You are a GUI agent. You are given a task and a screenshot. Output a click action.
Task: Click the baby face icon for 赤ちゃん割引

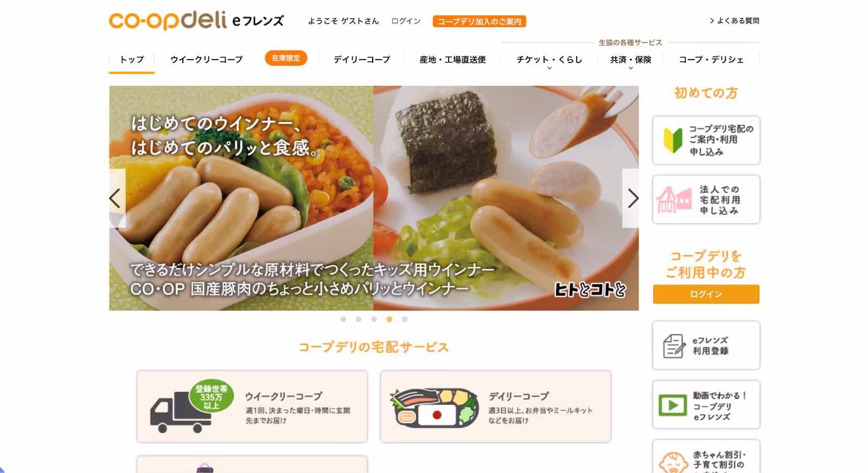click(x=673, y=463)
